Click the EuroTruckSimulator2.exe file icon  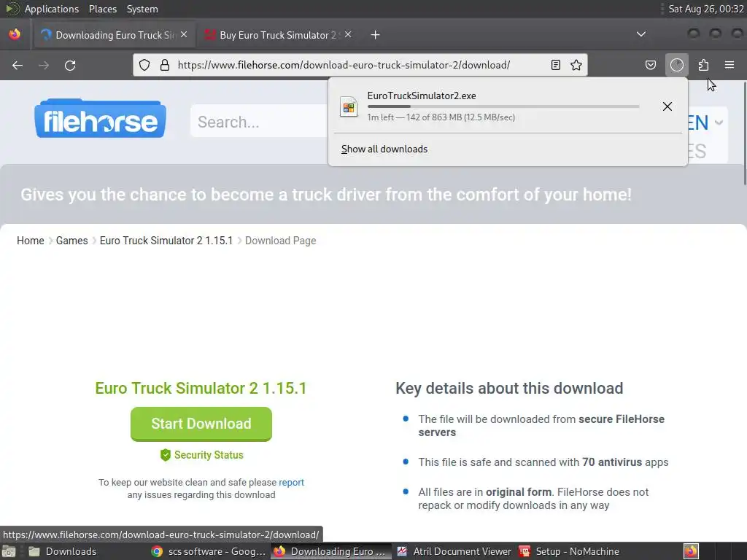(349, 106)
